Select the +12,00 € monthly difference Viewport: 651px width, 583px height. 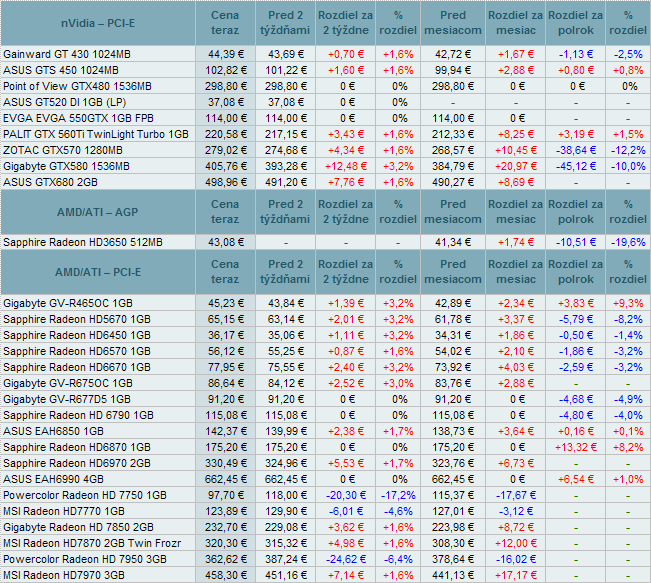pyautogui.click(x=516, y=543)
